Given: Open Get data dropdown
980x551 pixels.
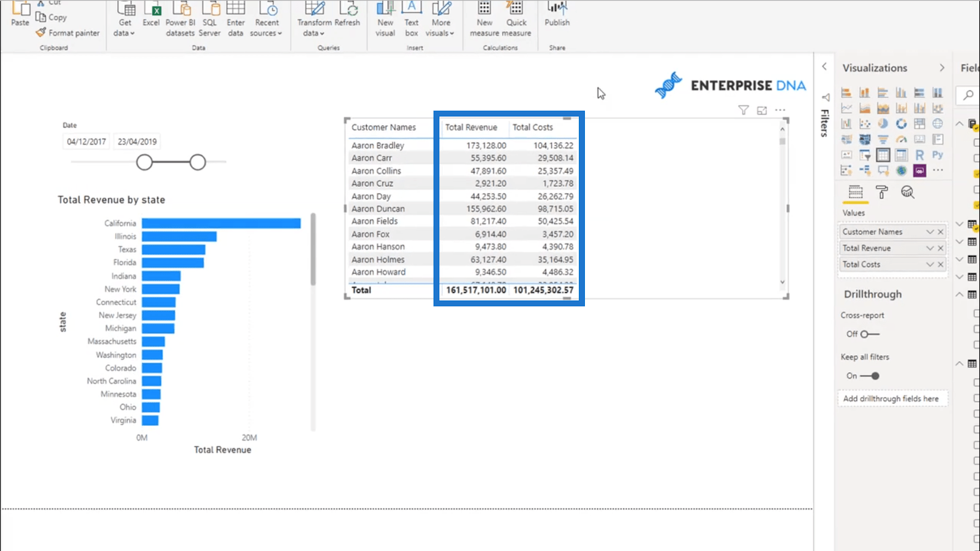Looking at the screenshot, I should [x=124, y=19].
